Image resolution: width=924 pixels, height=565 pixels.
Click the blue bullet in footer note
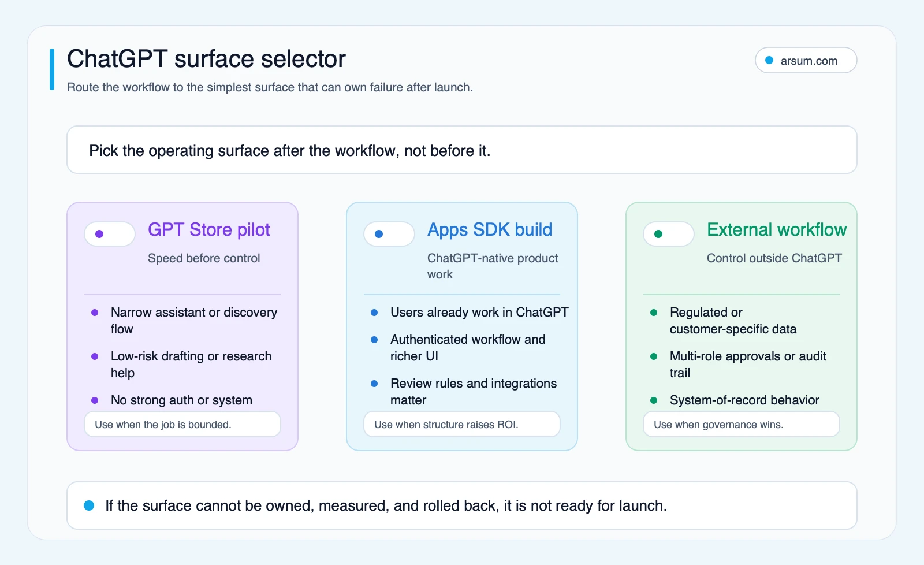coord(89,505)
